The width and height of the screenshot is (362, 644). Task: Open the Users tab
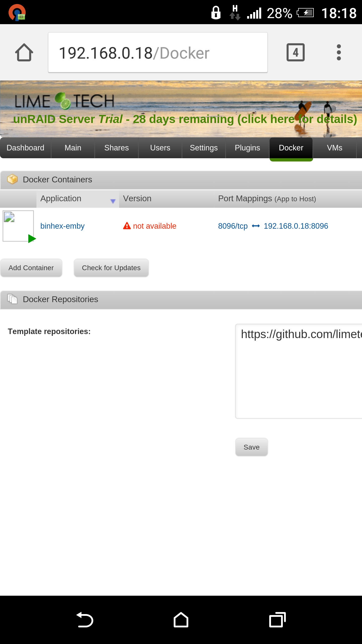pyautogui.click(x=160, y=148)
